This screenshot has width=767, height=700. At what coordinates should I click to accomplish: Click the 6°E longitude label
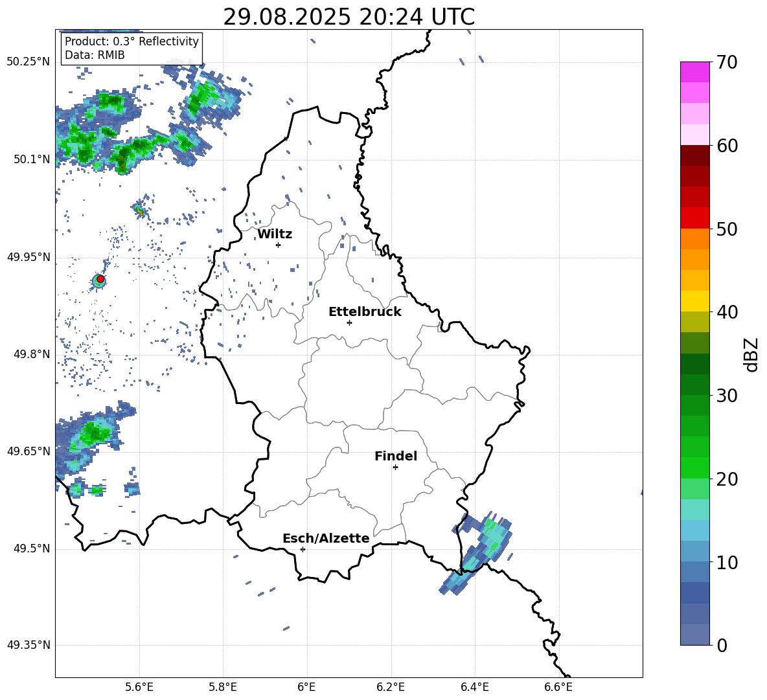pyautogui.click(x=306, y=687)
